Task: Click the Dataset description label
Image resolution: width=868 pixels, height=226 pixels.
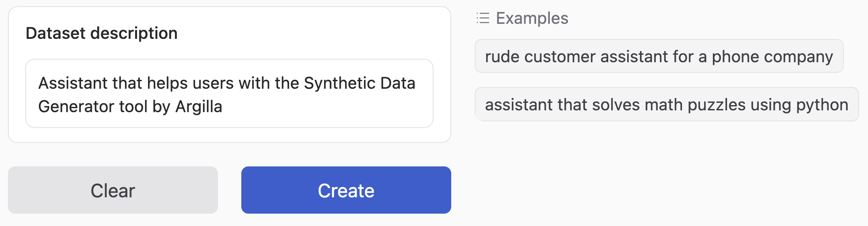Action: (x=102, y=33)
